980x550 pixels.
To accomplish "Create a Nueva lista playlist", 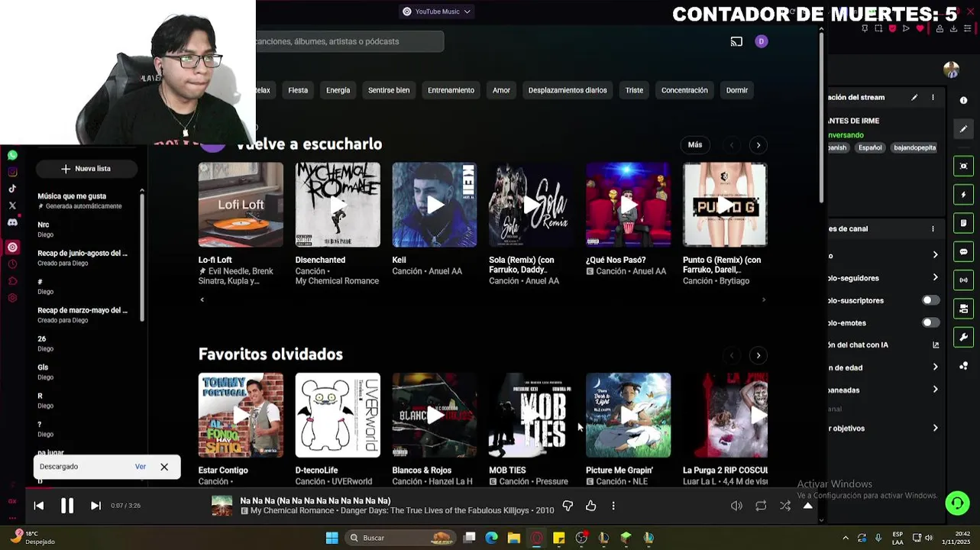I will [86, 169].
